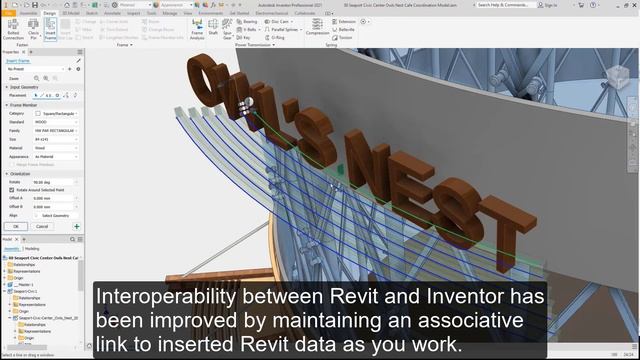Collapse the Orientation section
The image size is (640, 360).
(x=7, y=173)
